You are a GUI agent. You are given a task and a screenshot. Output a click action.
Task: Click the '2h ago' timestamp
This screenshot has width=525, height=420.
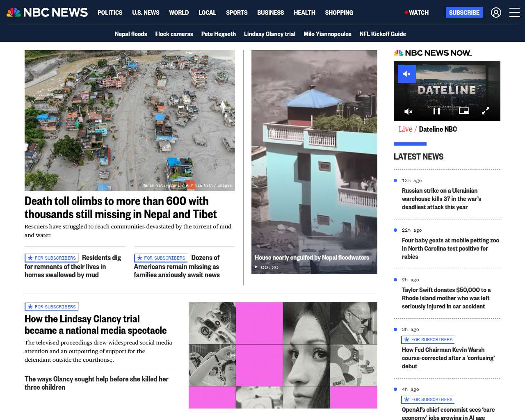(x=411, y=280)
